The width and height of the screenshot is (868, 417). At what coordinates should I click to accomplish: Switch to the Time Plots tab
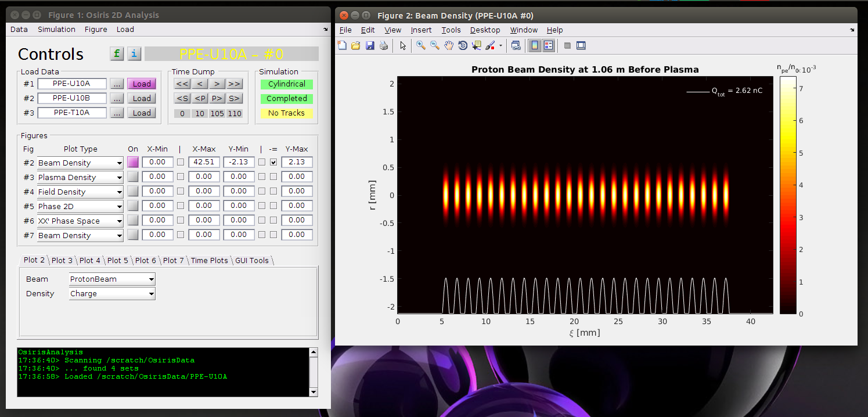tap(209, 260)
